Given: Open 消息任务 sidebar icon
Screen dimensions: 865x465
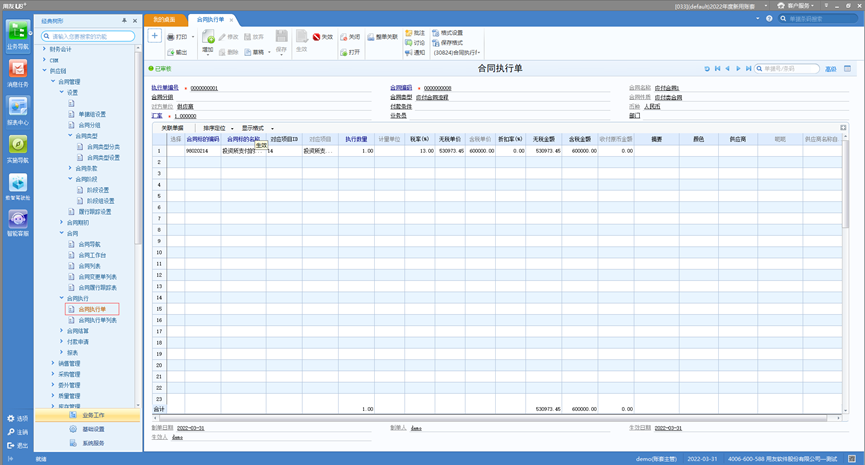Looking at the screenshot, I should tap(18, 73).
